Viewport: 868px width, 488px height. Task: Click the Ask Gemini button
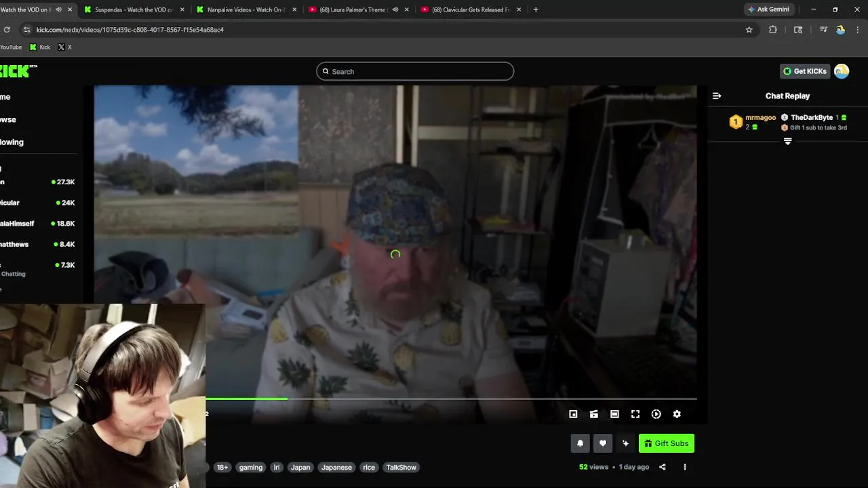tap(768, 9)
